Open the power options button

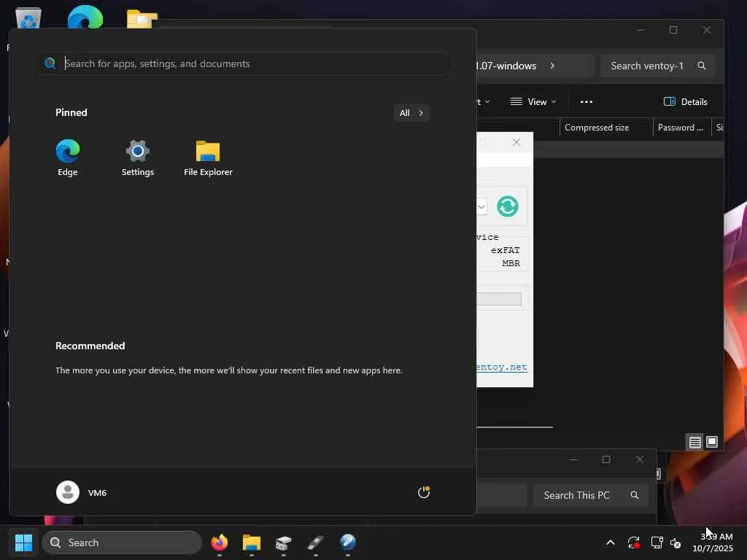coord(424,492)
